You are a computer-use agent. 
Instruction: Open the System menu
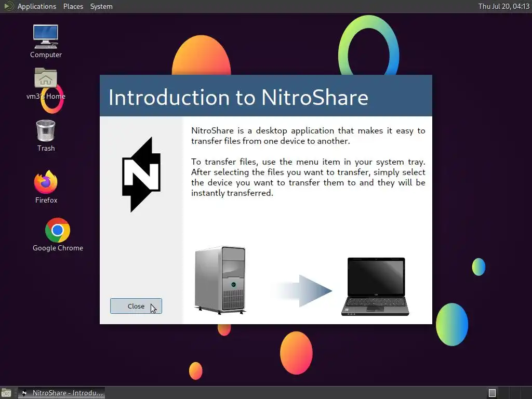[x=101, y=6]
